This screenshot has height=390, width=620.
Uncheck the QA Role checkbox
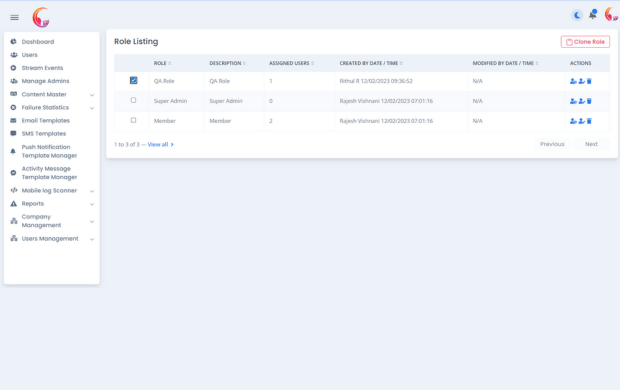[x=133, y=80]
